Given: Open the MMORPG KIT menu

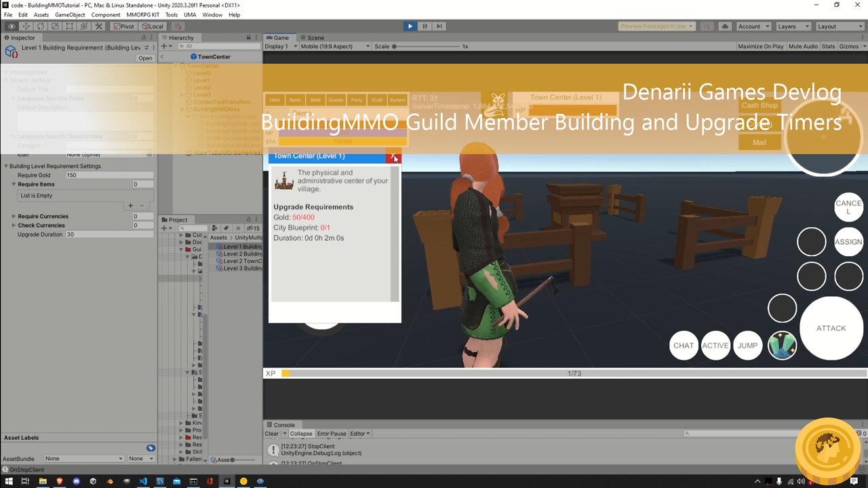Looking at the screenshot, I should coord(142,15).
